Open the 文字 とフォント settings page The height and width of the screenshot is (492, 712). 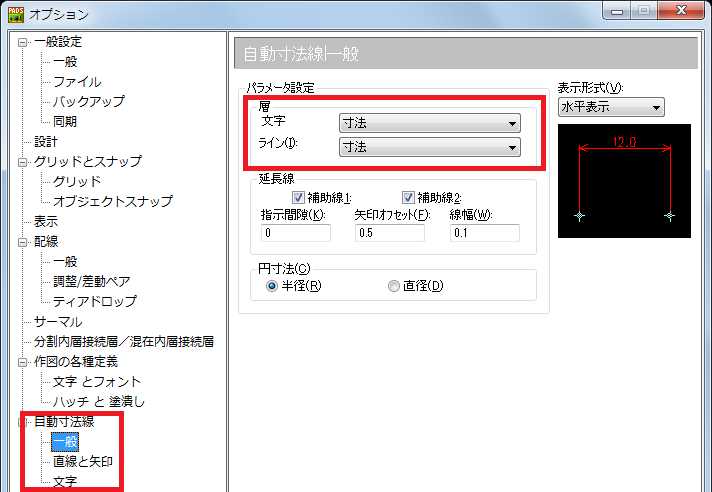[x=97, y=382]
